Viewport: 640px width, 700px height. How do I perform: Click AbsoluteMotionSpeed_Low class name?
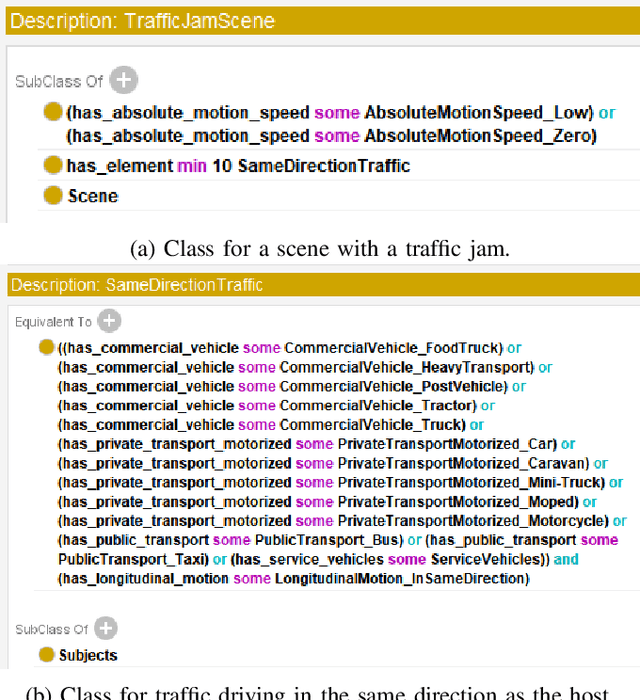[x=478, y=112]
